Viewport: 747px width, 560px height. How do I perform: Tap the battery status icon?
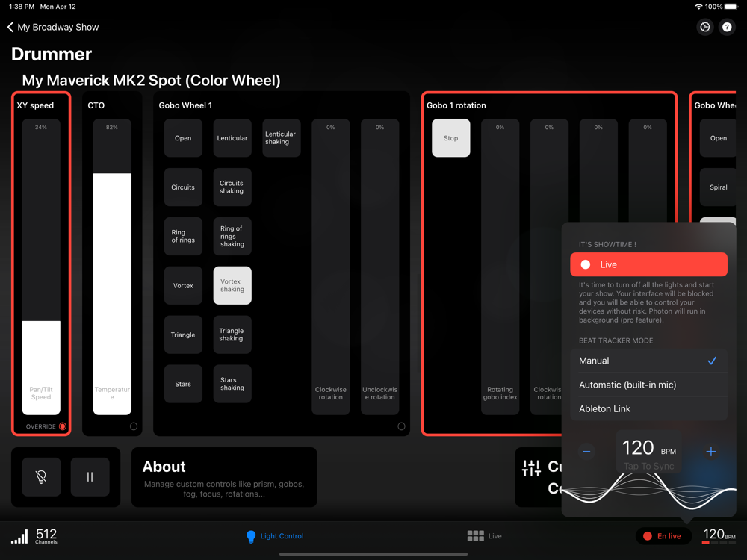(731, 7)
